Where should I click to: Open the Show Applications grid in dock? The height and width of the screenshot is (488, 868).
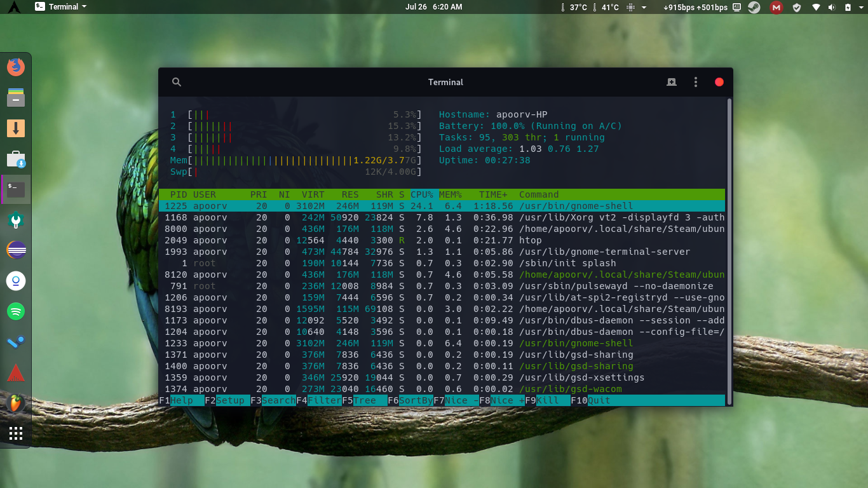(x=15, y=433)
